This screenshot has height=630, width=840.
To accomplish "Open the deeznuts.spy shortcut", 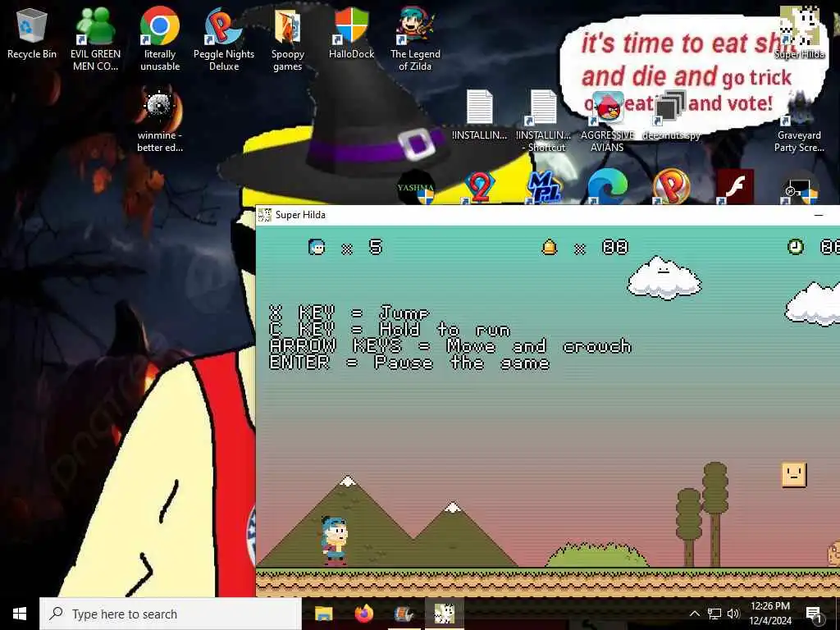I will [671, 114].
